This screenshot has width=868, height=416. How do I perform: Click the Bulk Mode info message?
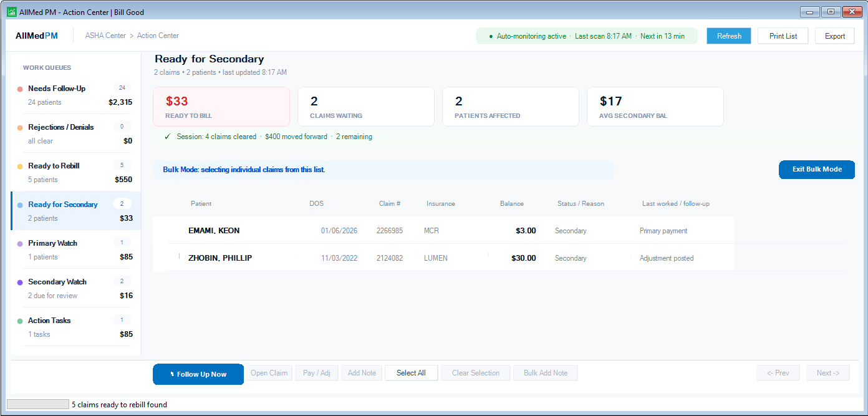click(383, 170)
